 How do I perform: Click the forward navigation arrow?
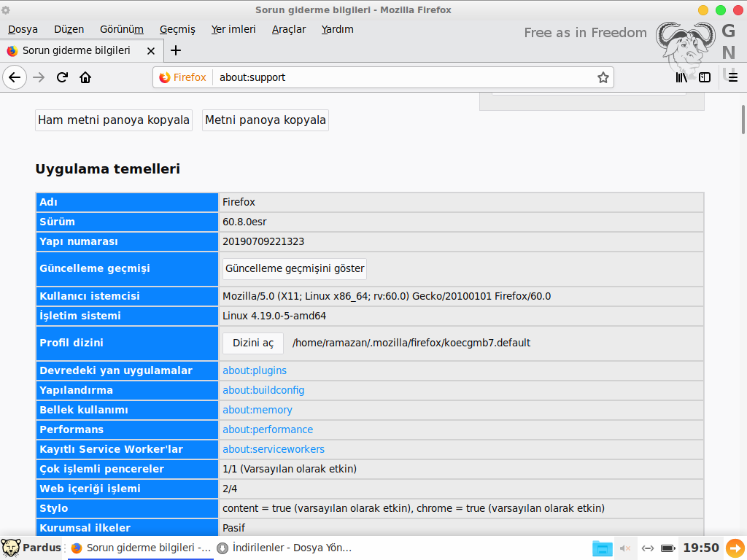(x=39, y=77)
